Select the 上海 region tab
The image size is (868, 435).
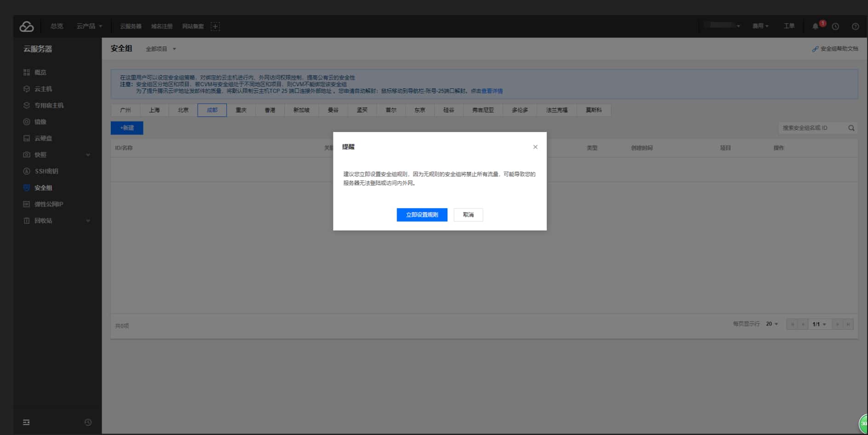click(x=154, y=110)
